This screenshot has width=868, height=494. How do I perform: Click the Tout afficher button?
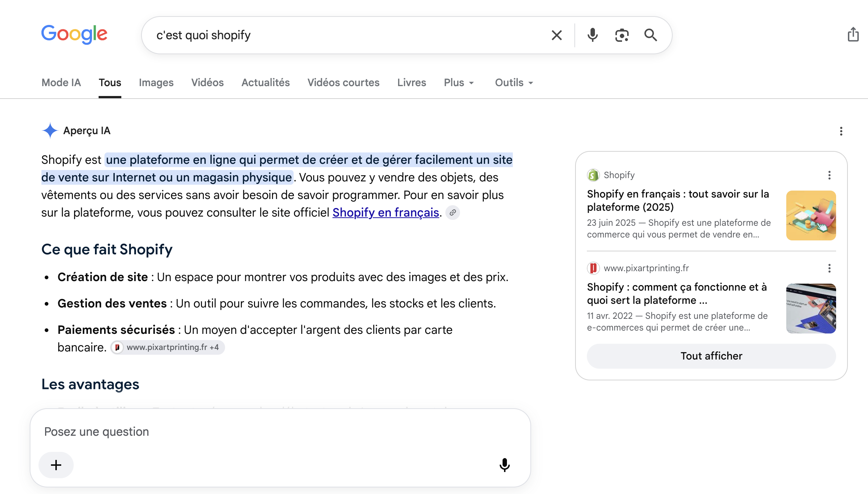click(x=711, y=356)
